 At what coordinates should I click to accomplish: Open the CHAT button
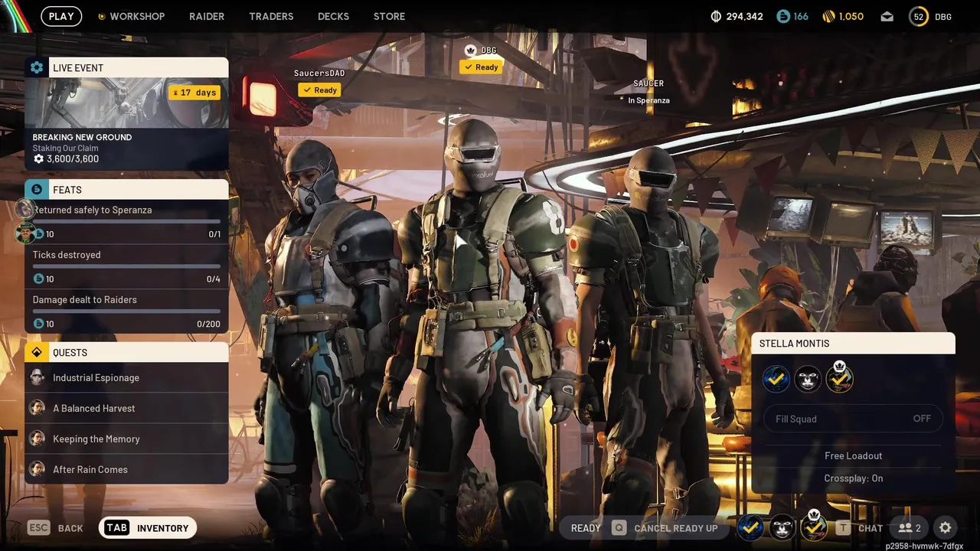(x=871, y=528)
